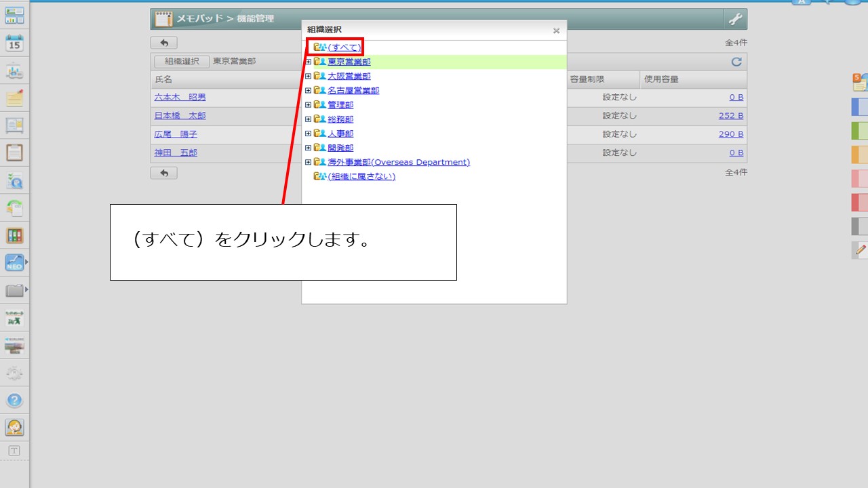
Task: Expand the 東京営業部 tree node
Action: pyautogui.click(x=308, y=62)
